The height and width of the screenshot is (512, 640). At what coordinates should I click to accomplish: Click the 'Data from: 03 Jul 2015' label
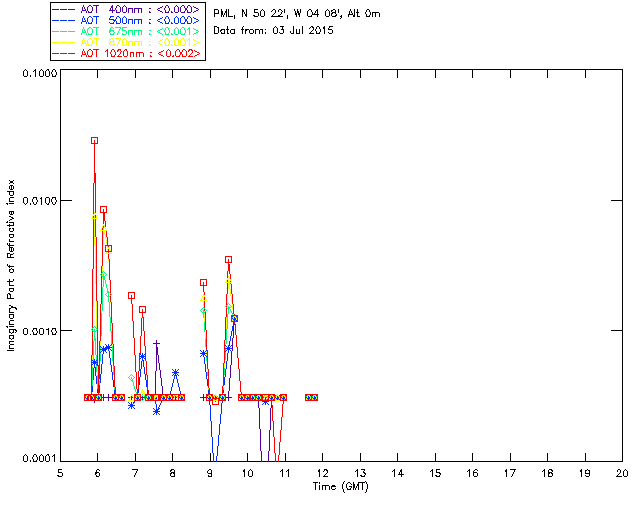tap(273, 31)
